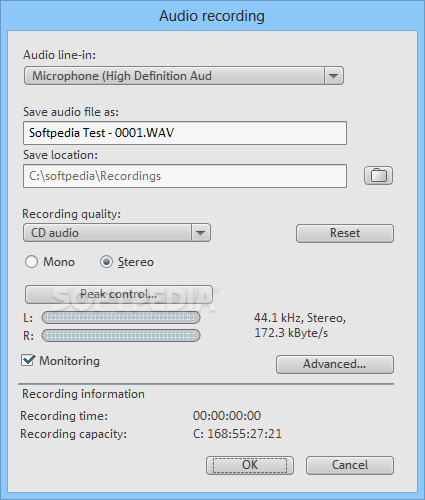
Task: Click the Audio recording window title
Action: coord(212,16)
